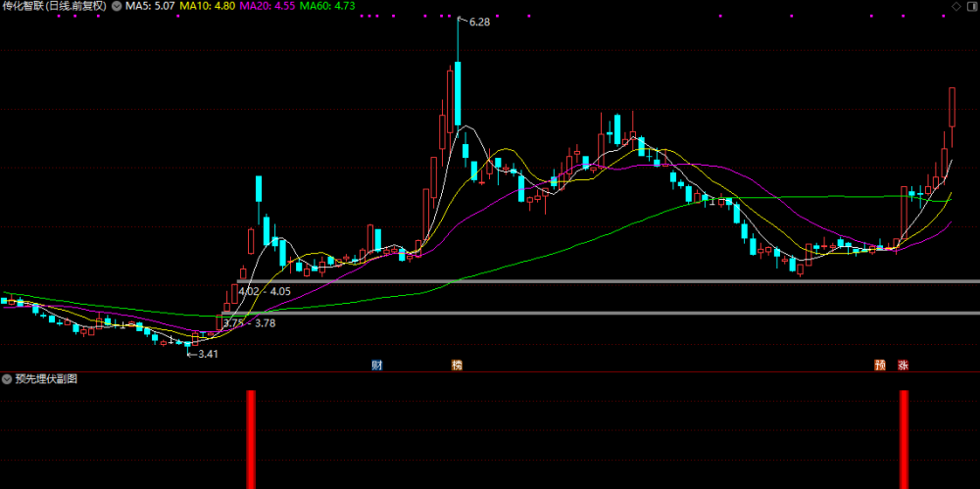This screenshot has height=489, width=980.
Task: Select the MA60: 4.73 indicator label
Action: click(x=327, y=6)
